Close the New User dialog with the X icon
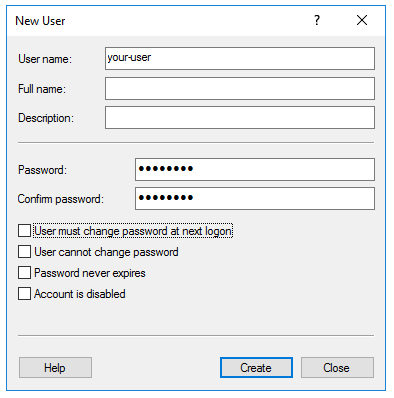Image resolution: width=394 pixels, height=398 pixels. 362,20
